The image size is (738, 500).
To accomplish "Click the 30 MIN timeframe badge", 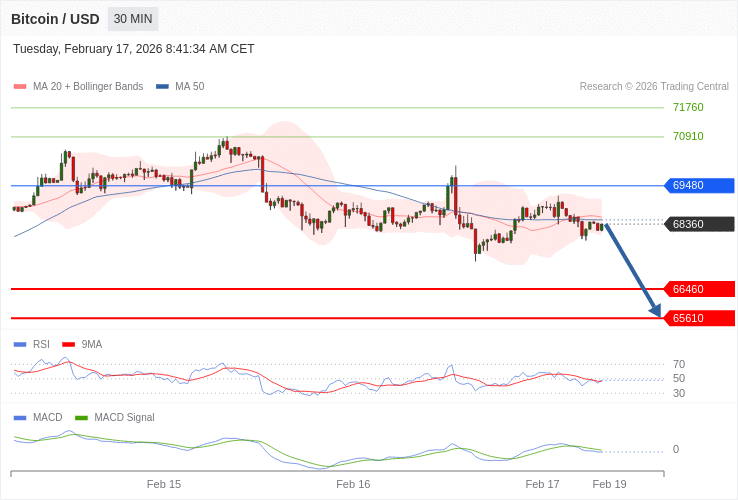I will point(133,19).
